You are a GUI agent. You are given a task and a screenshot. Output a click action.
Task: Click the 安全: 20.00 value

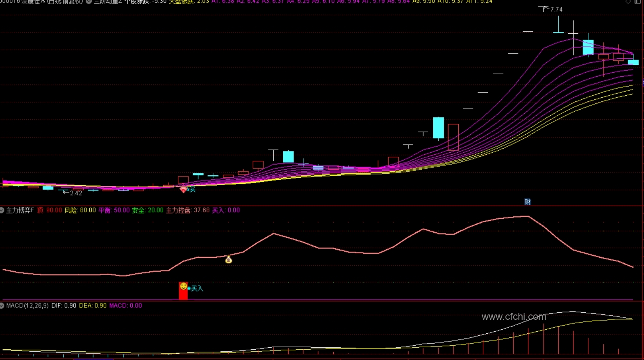tap(148, 210)
